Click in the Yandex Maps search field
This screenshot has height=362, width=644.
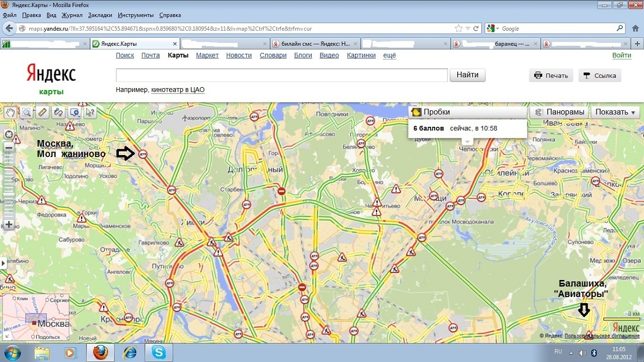tap(281, 75)
